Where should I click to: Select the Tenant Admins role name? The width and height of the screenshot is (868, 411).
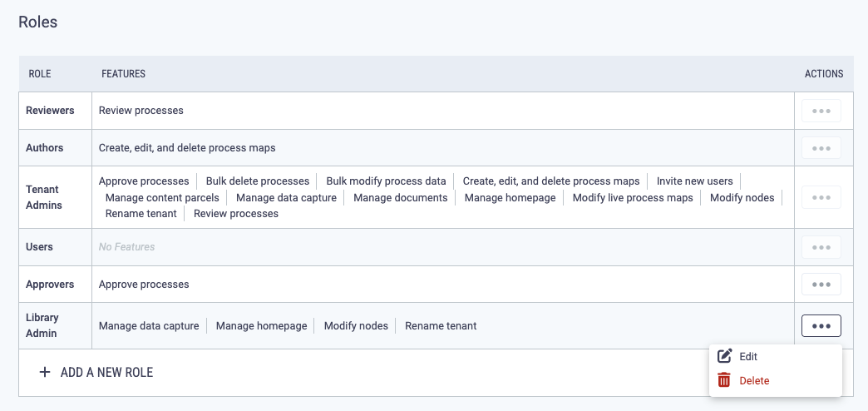tap(44, 197)
